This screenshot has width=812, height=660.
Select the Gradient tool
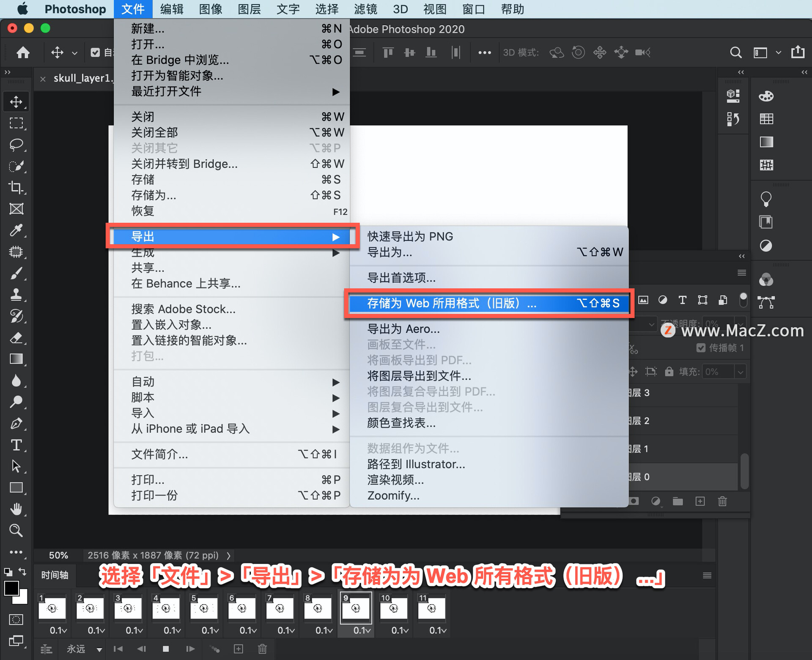tap(16, 359)
